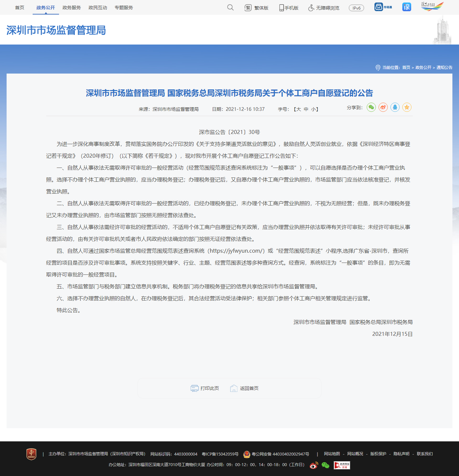This screenshot has height=476, width=459.
Task: Switch to 繁体版 traditional Chinese version
Action: coord(260,8)
